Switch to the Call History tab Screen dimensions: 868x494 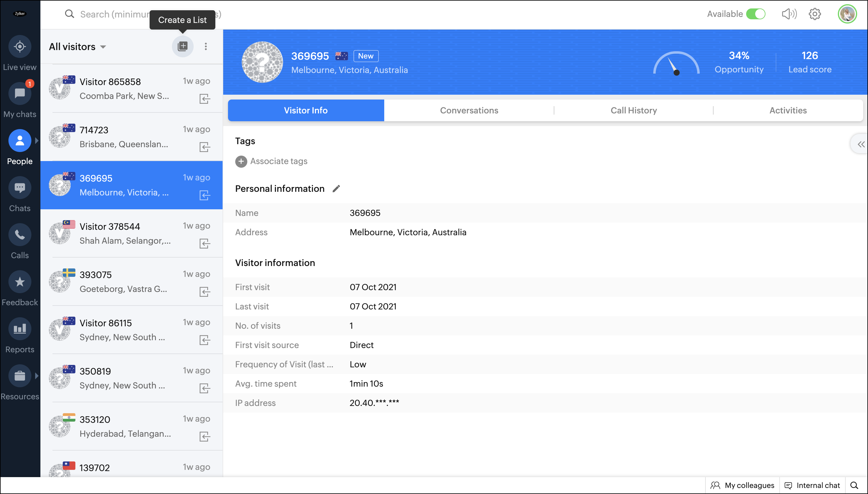coord(633,110)
